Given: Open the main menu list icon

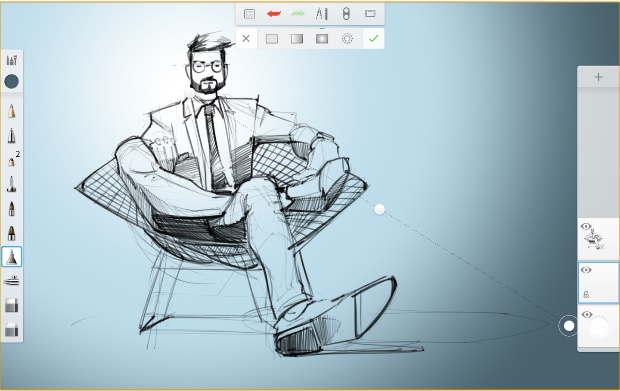Looking at the screenshot, I should [250, 14].
